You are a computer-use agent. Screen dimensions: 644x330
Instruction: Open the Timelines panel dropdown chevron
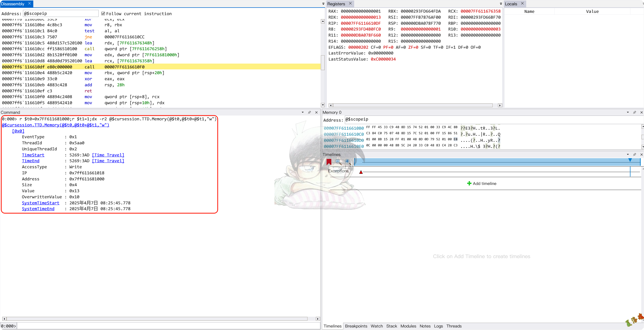628,154
